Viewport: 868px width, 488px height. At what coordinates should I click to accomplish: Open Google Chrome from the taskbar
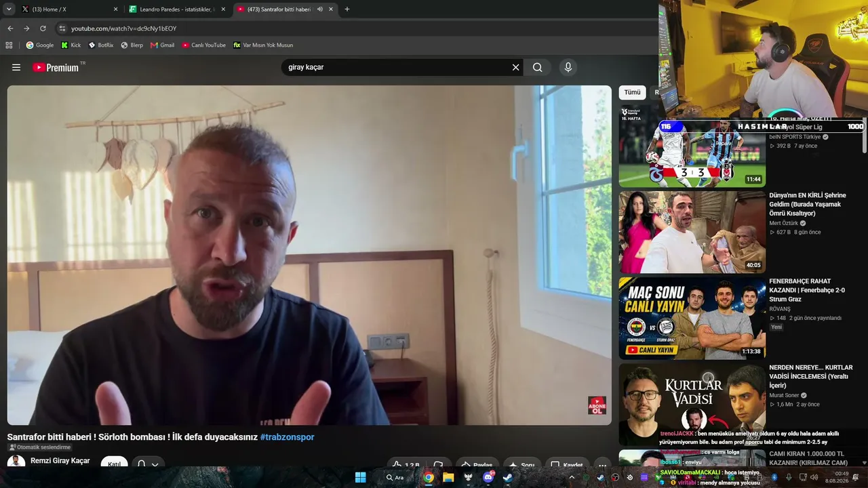pyautogui.click(x=429, y=477)
